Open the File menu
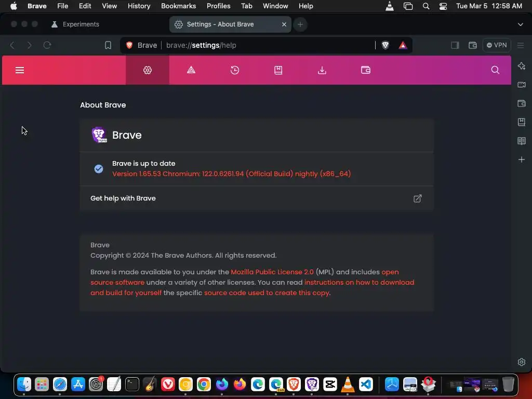 tap(62, 6)
